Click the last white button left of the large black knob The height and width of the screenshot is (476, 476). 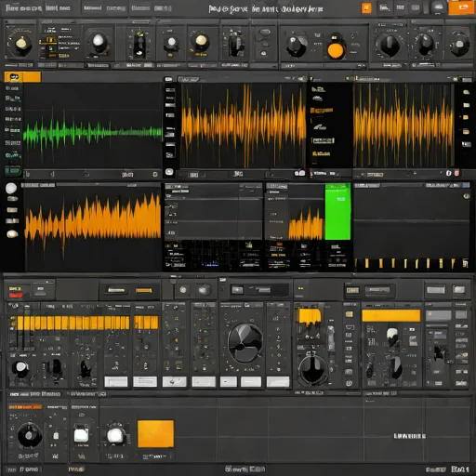(x=278, y=382)
